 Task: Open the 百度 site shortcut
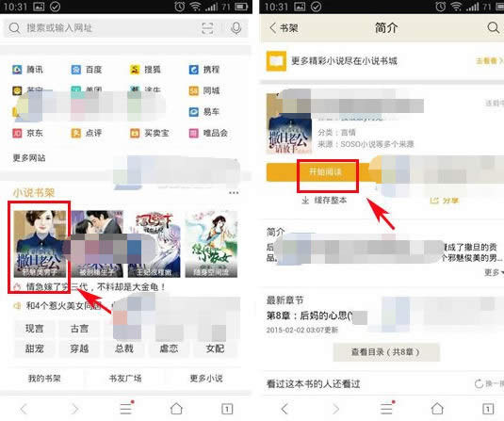click(x=87, y=70)
